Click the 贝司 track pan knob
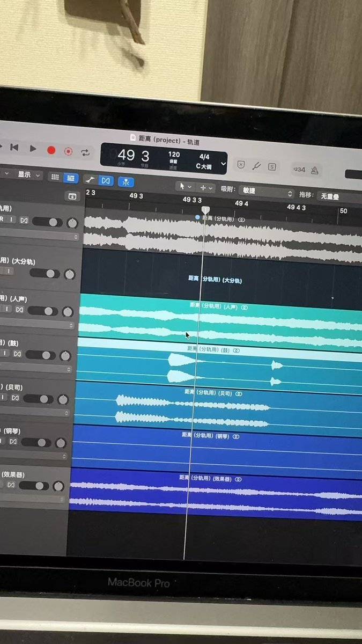The height and width of the screenshot is (644, 362). pos(64,399)
